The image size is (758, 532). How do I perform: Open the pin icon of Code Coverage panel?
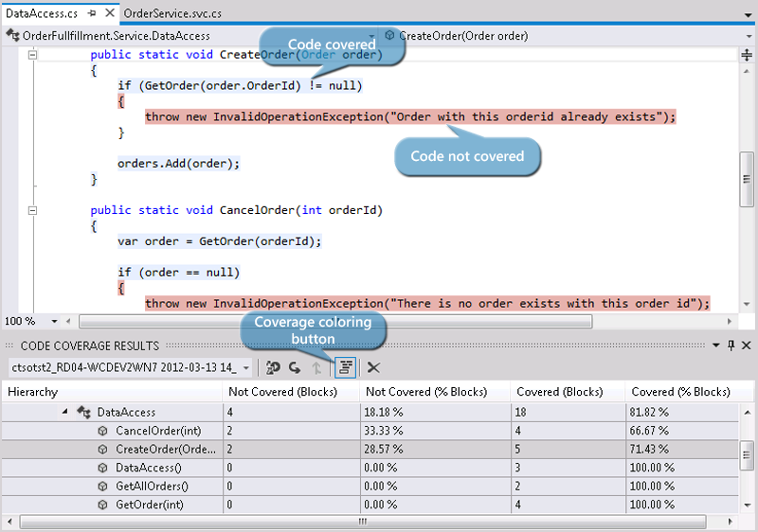click(731, 346)
